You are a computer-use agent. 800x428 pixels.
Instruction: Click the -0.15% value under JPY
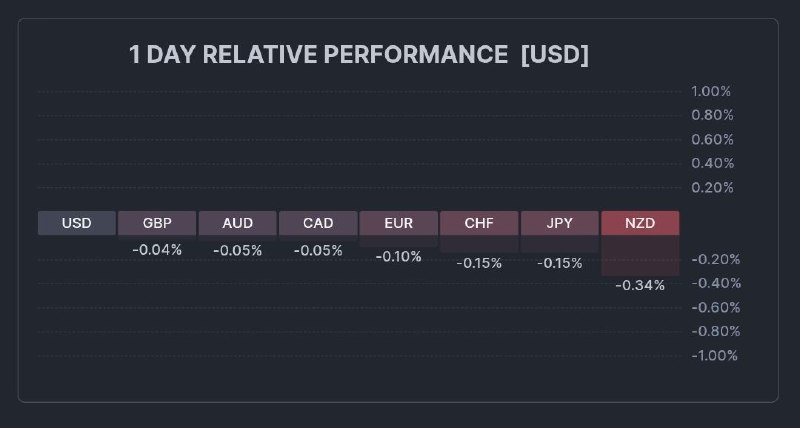(x=560, y=263)
